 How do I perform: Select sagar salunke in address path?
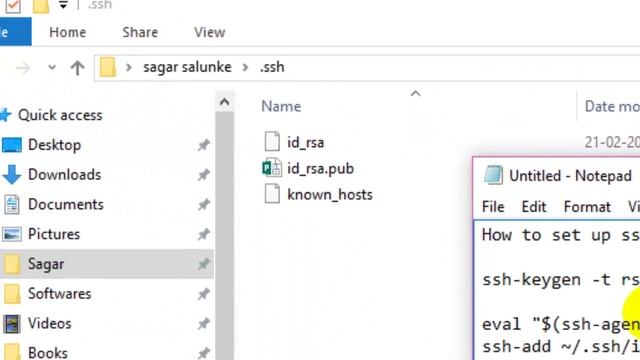coord(187,67)
